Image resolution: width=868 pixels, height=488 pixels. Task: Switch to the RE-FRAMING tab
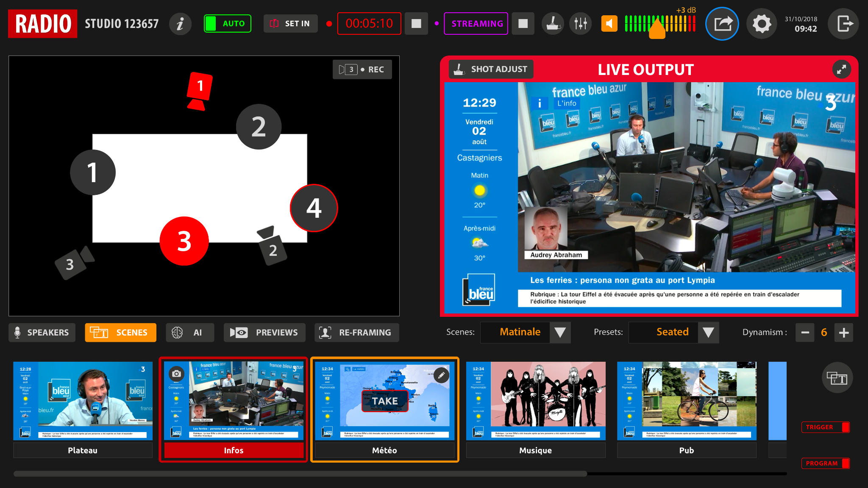(356, 333)
